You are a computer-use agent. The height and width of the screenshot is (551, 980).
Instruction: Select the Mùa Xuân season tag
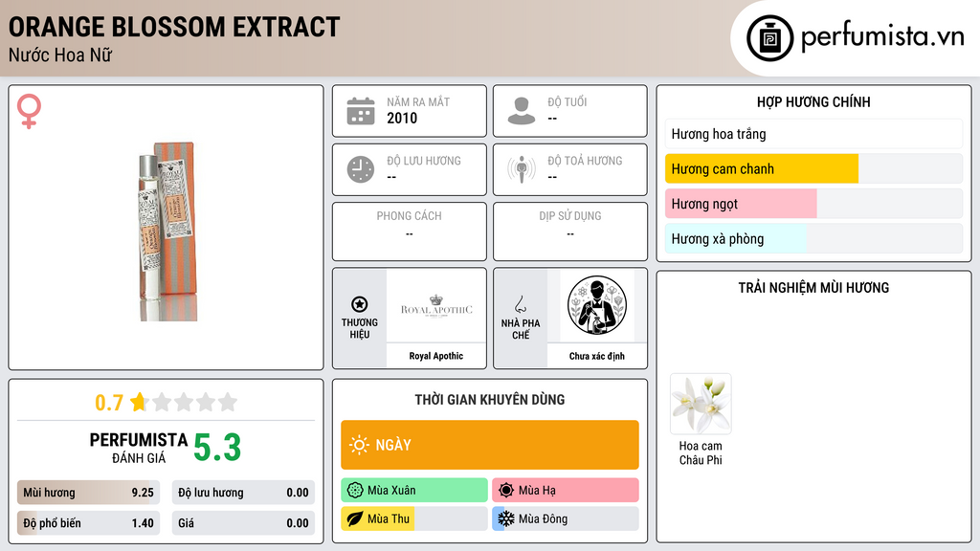point(413,491)
